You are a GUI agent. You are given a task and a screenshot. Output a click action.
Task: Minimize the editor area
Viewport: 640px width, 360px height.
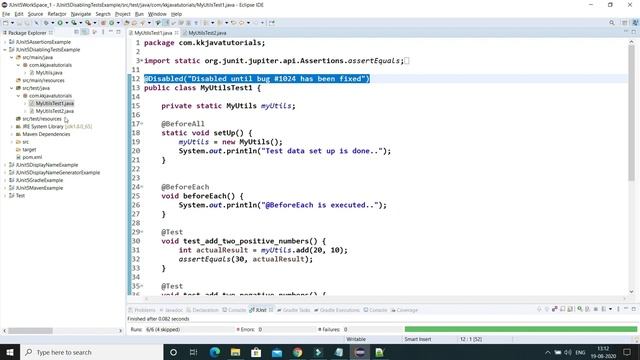pyautogui.click(x=626, y=32)
